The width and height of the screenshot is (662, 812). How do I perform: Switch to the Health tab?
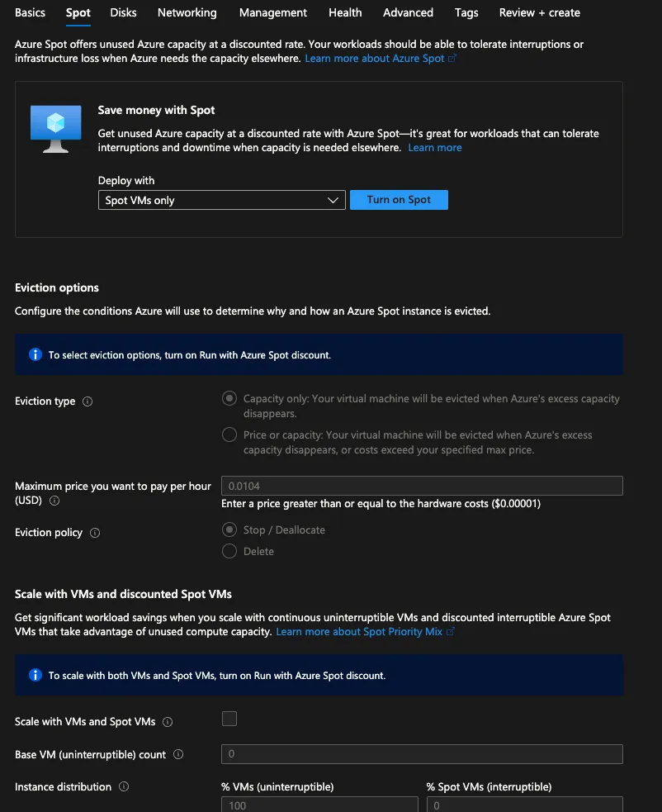[x=345, y=12]
